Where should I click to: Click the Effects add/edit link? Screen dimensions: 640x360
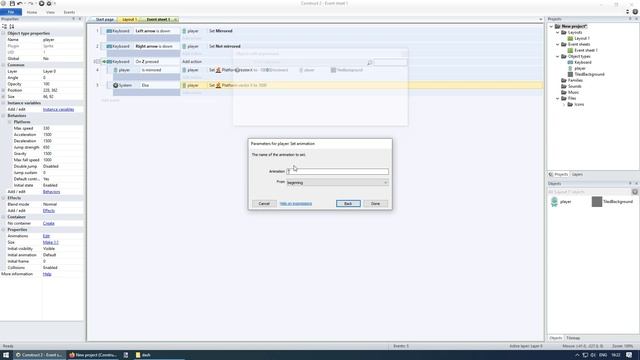pyautogui.click(x=49, y=211)
